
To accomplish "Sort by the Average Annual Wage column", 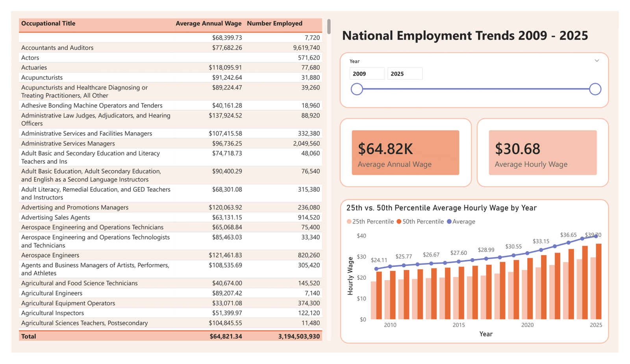I will pos(209,23).
